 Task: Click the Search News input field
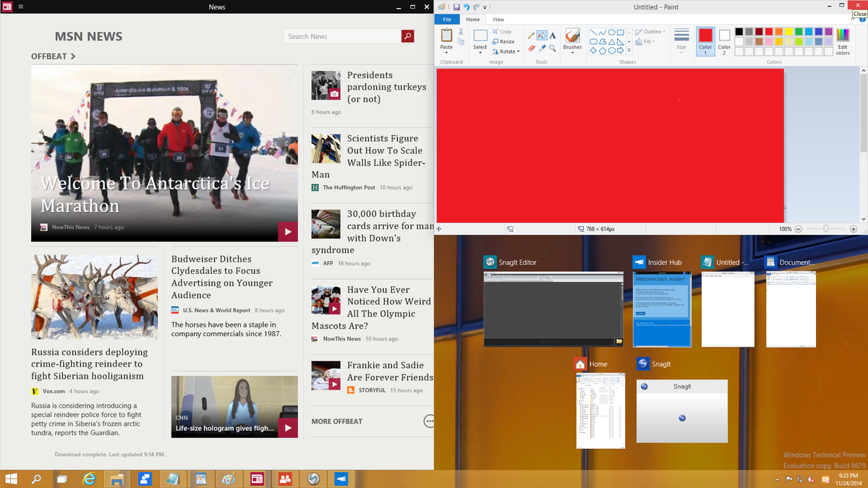click(x=342, y=36)
